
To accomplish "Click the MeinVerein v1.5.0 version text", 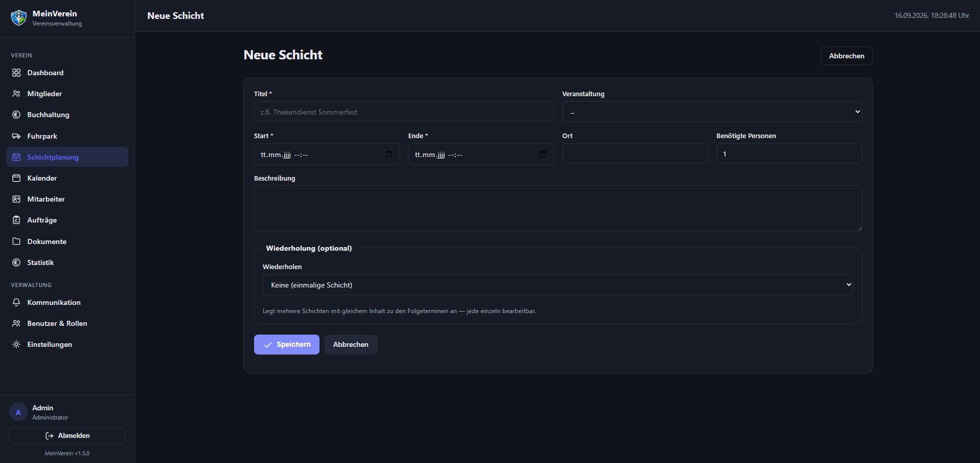I will click(x=67, y=453).
